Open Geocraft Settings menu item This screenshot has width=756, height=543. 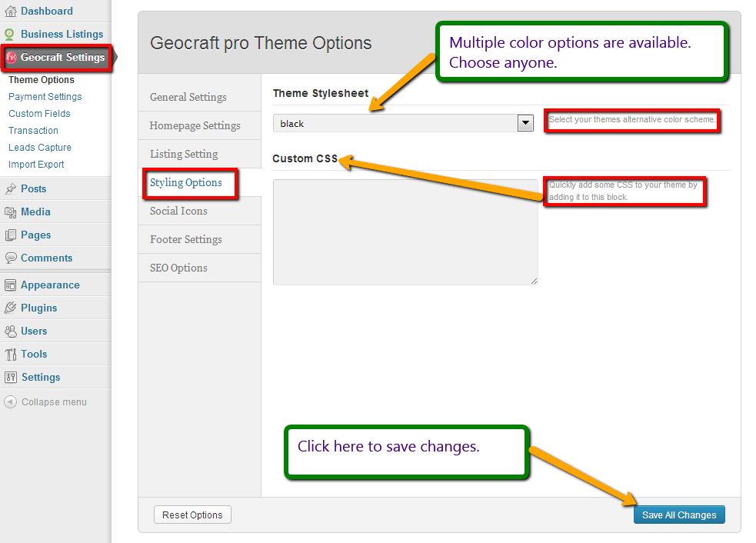click(x=62, y=58)
